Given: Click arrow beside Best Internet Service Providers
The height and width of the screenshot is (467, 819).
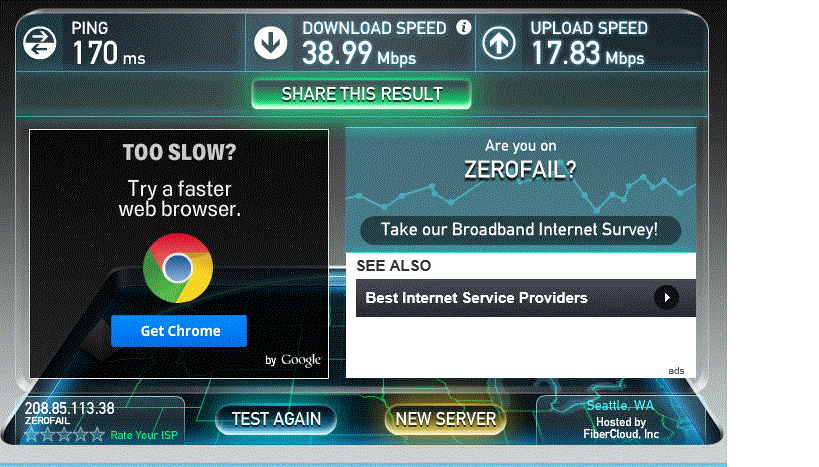Looking at the screenshot, I should coord(666,298).
